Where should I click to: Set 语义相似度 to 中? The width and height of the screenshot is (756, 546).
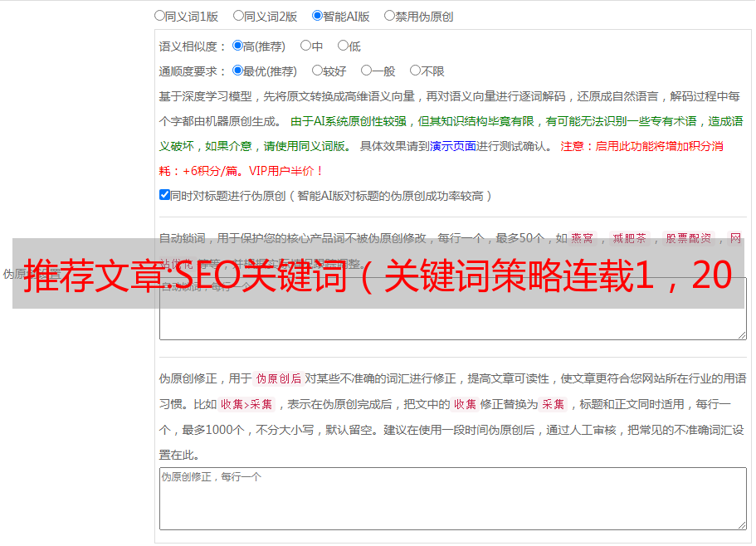pyautogui.click(x=305, y=46)
